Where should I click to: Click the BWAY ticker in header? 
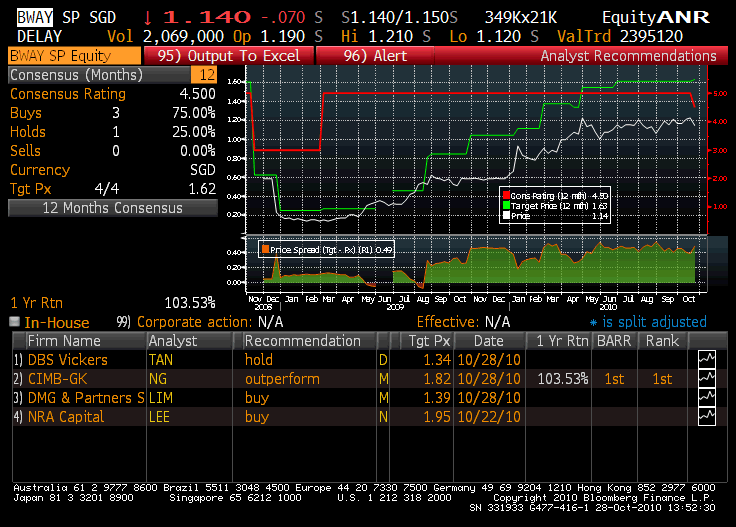35,17
